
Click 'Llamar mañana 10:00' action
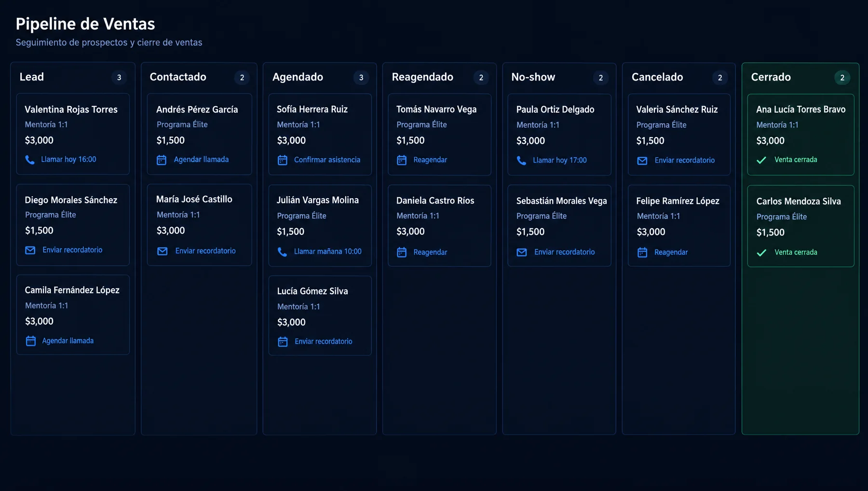pyautogui.click(x=327, y=251)
